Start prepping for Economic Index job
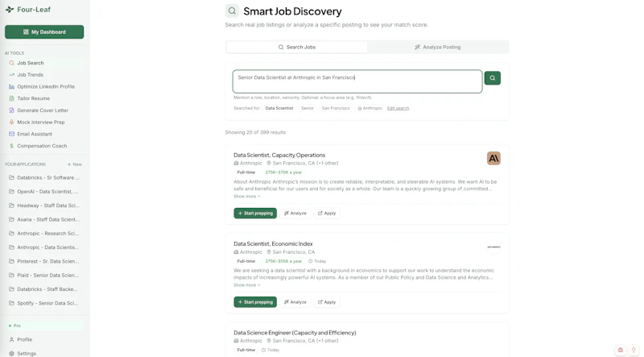 pos(255,302)
